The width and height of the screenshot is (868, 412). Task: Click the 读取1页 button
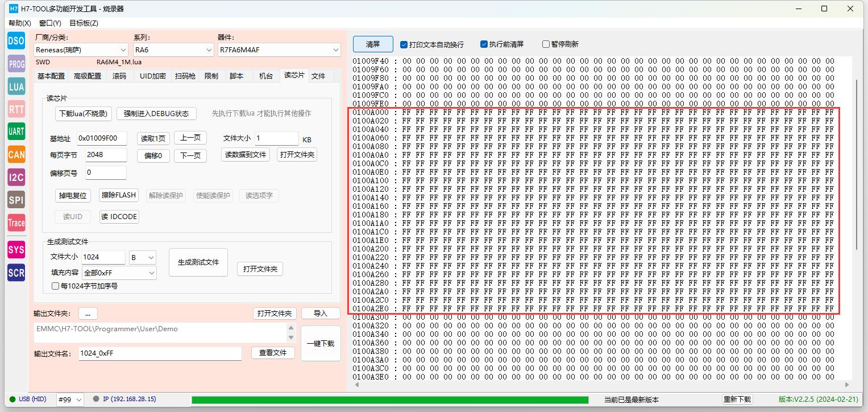(153, 139)
